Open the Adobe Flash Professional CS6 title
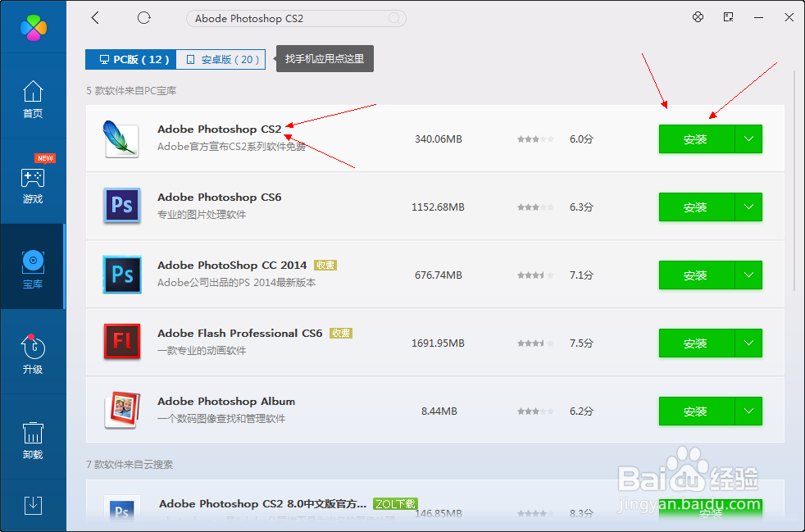This screenshot has height=532, width=805. tap(239, 334)
